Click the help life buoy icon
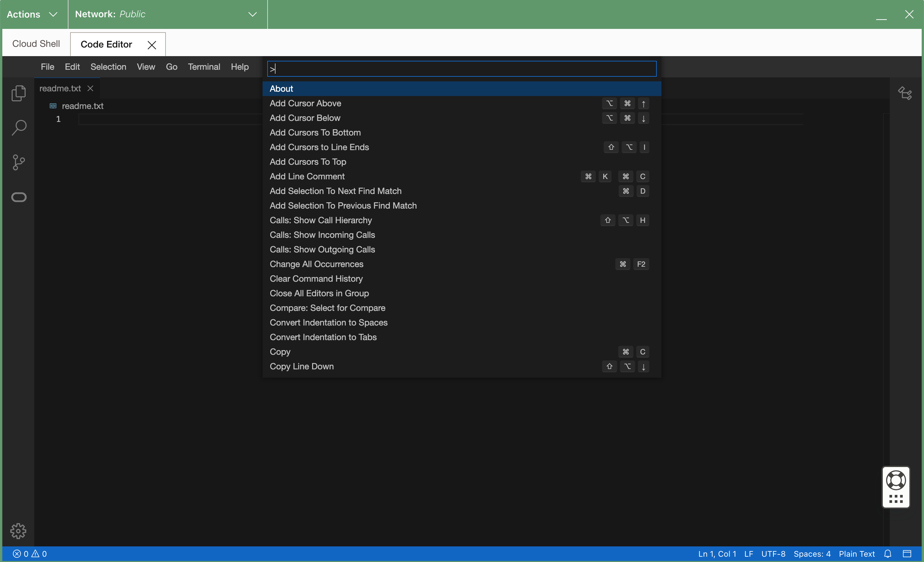This screenshot has height=562, width=924. [x=895, y=480]
